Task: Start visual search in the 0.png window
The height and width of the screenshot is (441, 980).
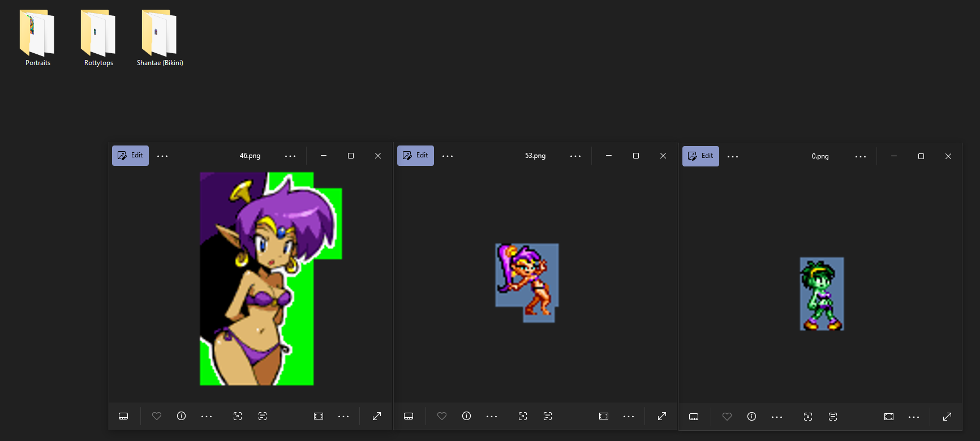Action: coord(808,417)
